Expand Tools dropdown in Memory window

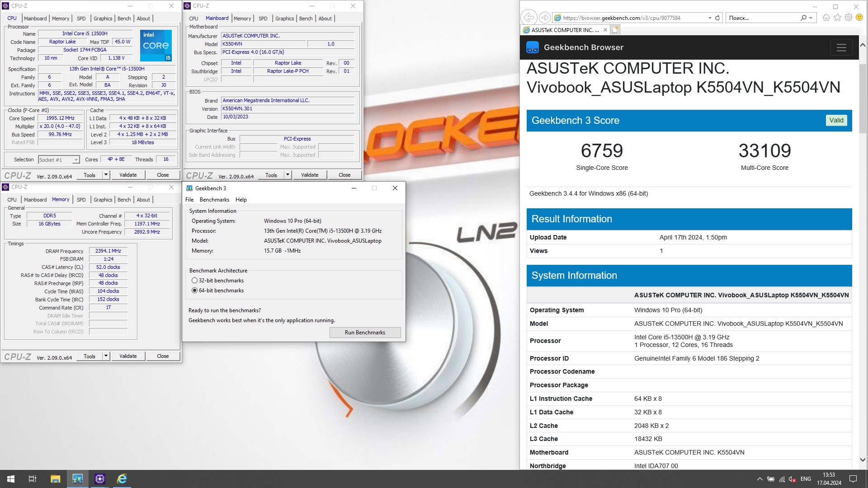[106, 356]
